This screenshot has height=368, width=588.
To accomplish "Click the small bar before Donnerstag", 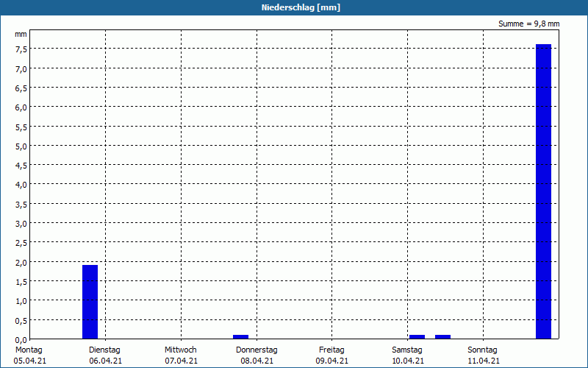I will 241,337.
